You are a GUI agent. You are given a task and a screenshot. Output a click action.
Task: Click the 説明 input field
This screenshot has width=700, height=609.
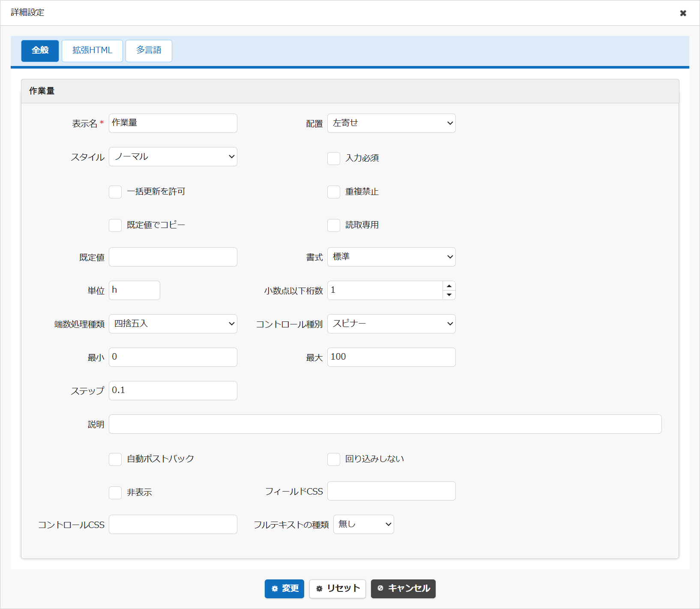tap(385, 424)
